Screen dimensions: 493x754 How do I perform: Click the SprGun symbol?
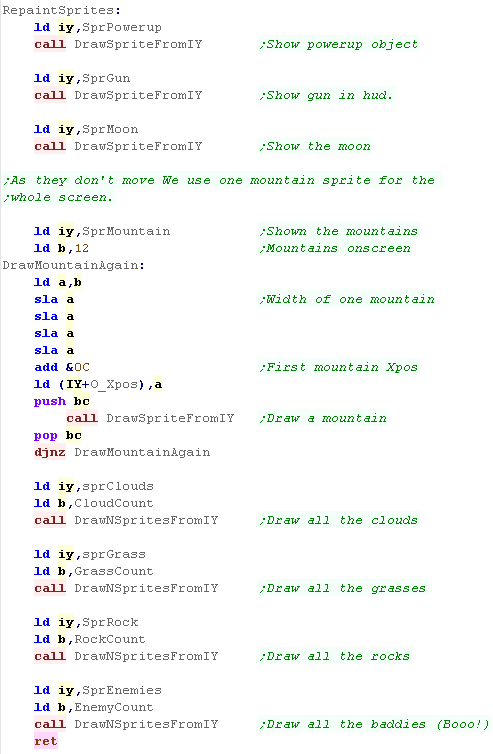coord(106,78)
